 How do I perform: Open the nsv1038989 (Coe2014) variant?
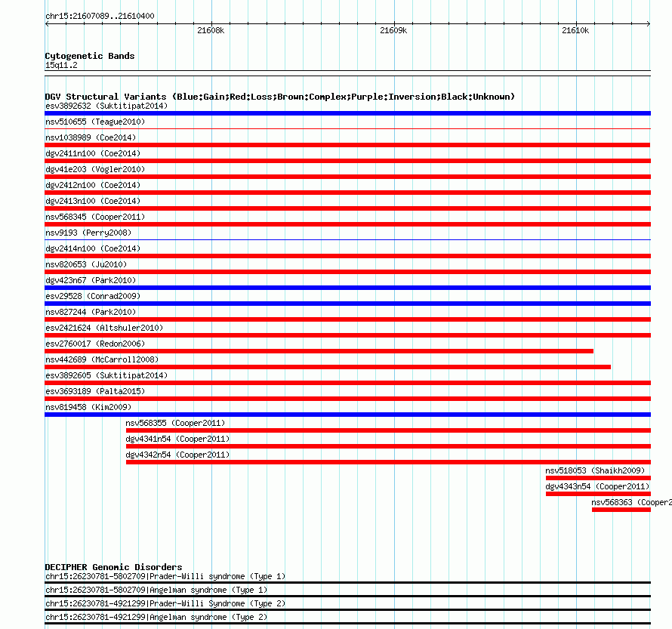[x=91, y=137]
